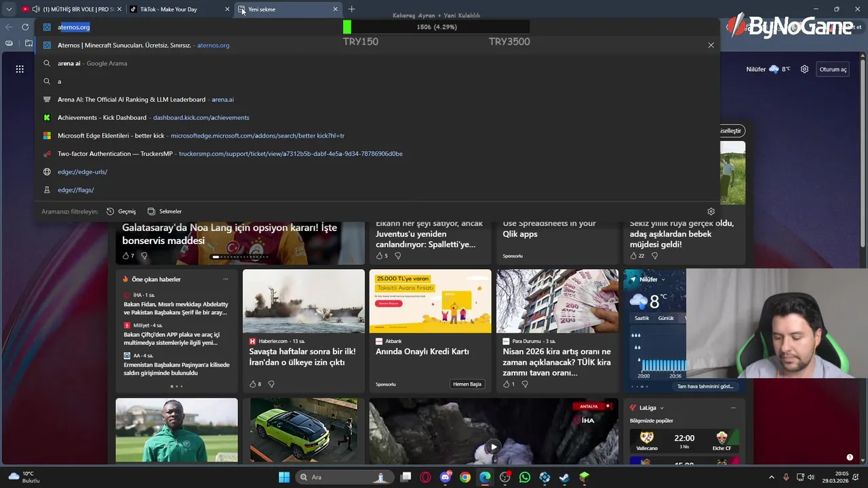The height and width of the screenshot is (488, 868).
Task: Open the edge://flags/ suggestion
Action: point(376,190)
